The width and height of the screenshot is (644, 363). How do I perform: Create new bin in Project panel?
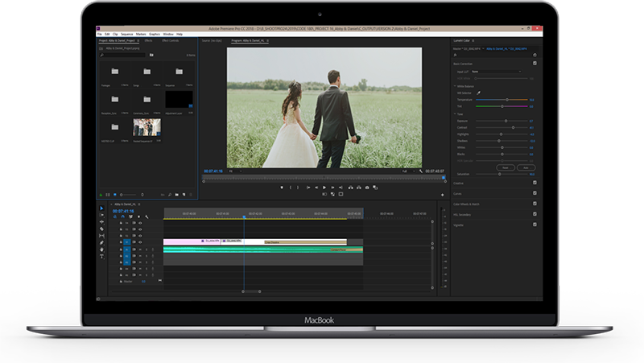tap(176, 195)
